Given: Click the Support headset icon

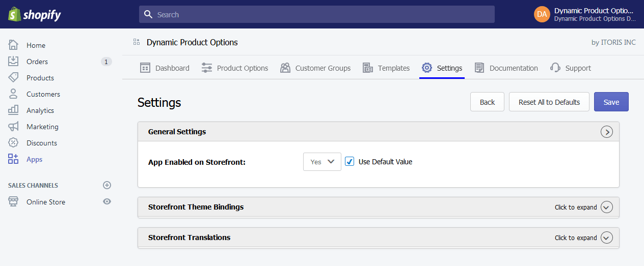Looking at the screenshot, I should pyautogui.click(x=555, y=68).
